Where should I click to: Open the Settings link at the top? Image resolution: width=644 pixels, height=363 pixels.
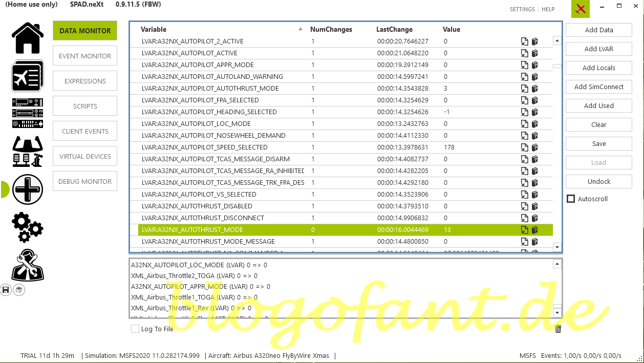tap(522, 9)
